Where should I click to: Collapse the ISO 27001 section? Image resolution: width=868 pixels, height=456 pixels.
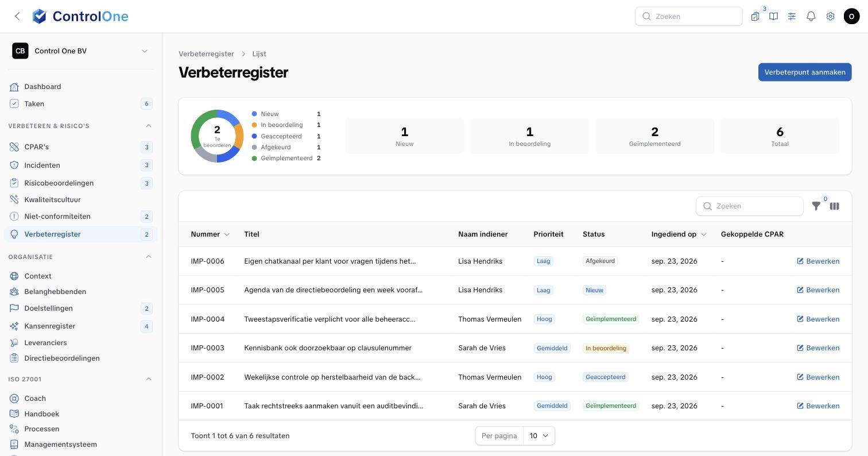click(x=149, y=379)
